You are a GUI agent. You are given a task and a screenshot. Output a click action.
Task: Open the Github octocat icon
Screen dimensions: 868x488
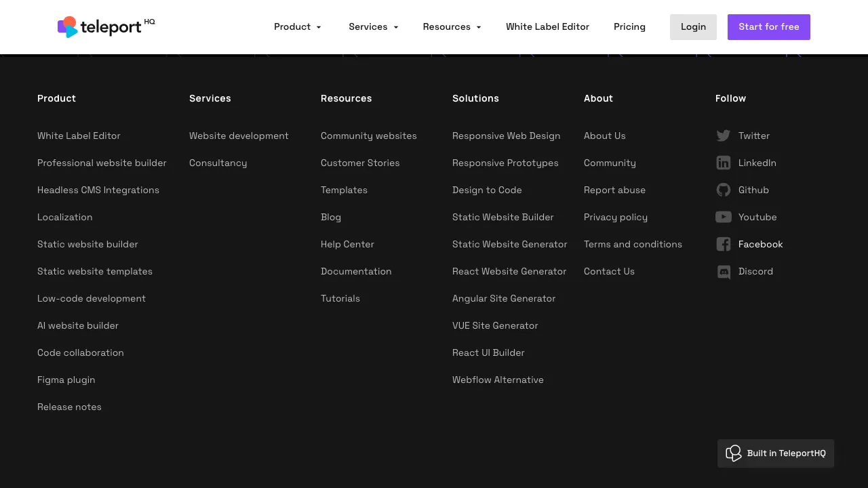point(724,190)
